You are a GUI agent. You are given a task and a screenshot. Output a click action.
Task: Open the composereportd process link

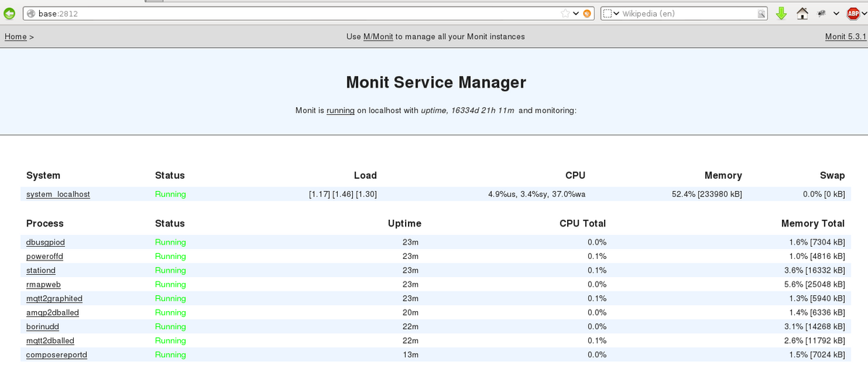click(56, 355)
